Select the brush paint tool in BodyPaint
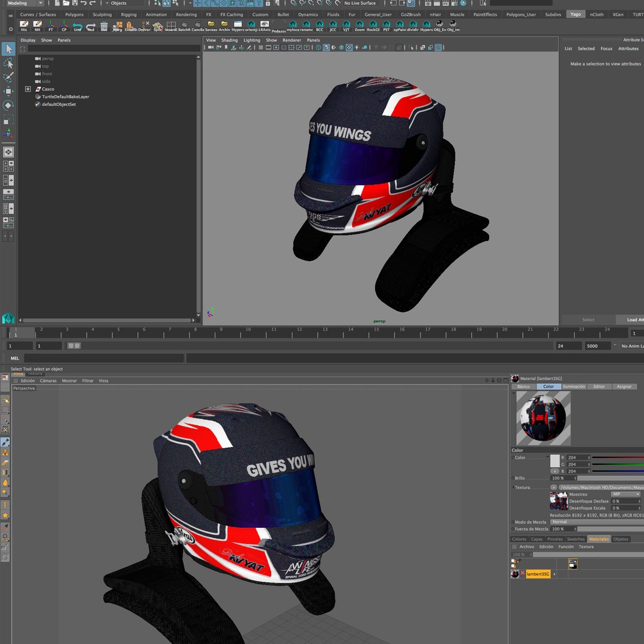This screenshot has width=644, height=644. click(x=5, y=442)
